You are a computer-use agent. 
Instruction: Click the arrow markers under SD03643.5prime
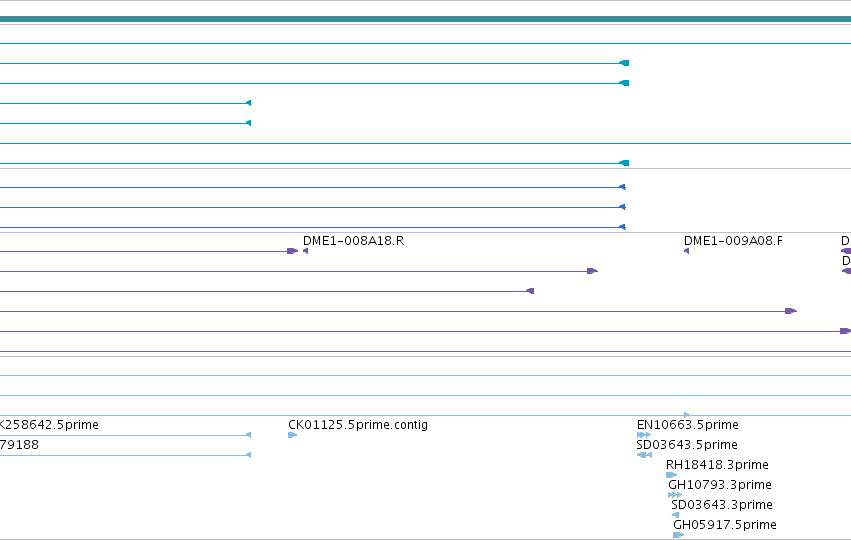coord(644,455)
